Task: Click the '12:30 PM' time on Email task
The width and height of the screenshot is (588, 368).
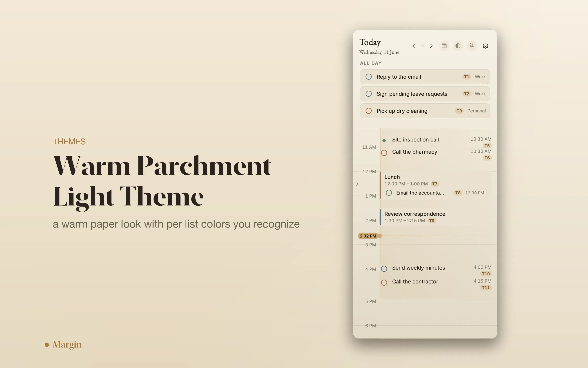Action: click(474, 193)
